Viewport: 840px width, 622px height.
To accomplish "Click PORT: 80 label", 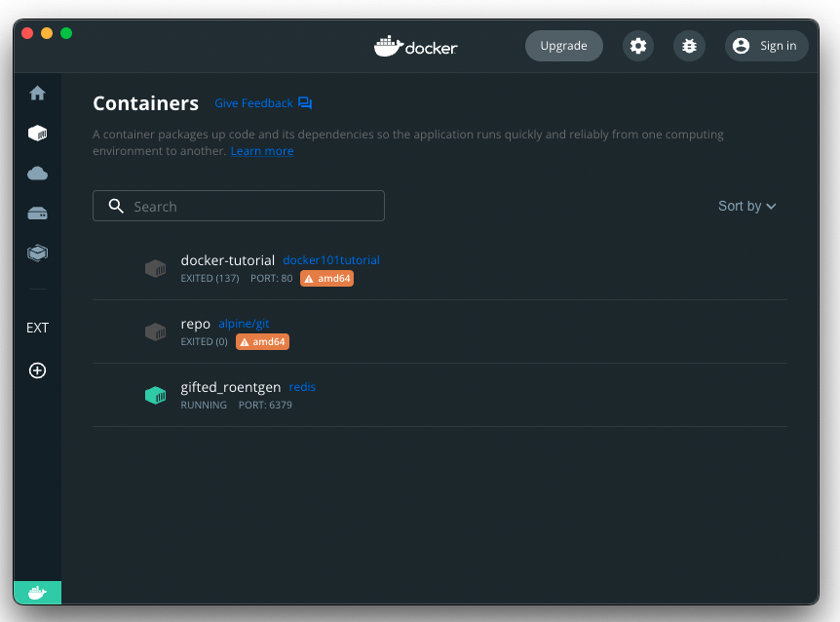I will click(272, 279).
